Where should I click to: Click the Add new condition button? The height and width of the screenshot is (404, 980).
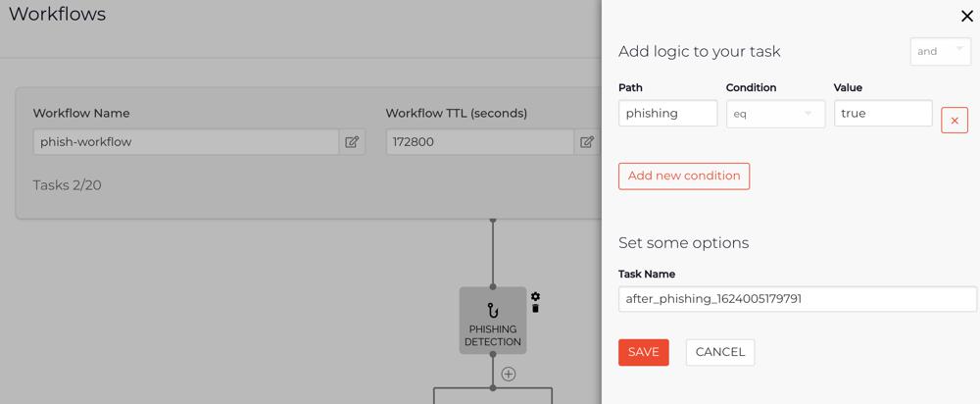tap(684, 177)
